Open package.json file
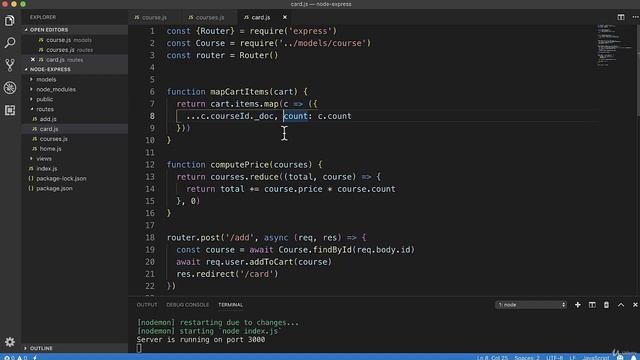This screenshot has width=640, height=360. [x=54, y=189]
